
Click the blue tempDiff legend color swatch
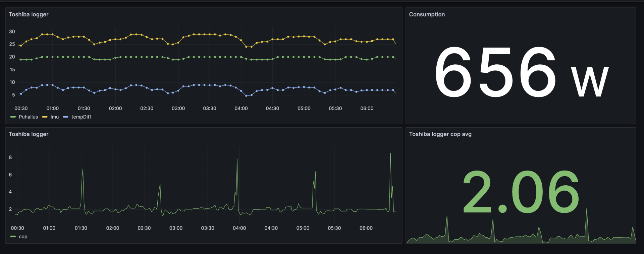click(x=65, y=117)
